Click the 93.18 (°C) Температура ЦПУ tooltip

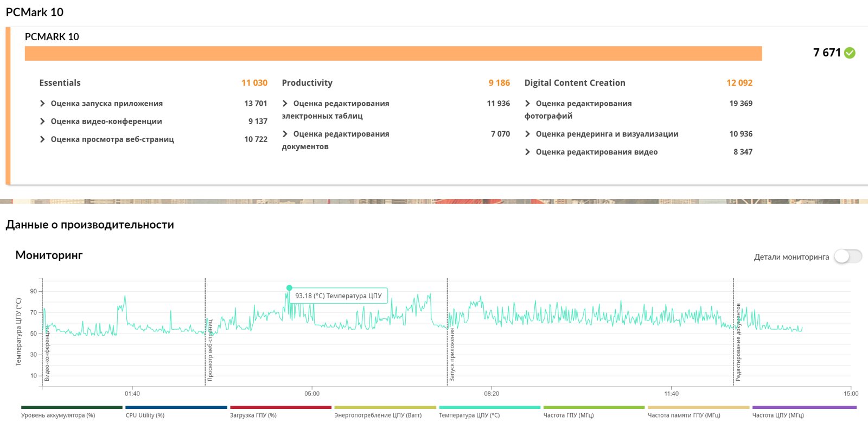click(339, 296)
